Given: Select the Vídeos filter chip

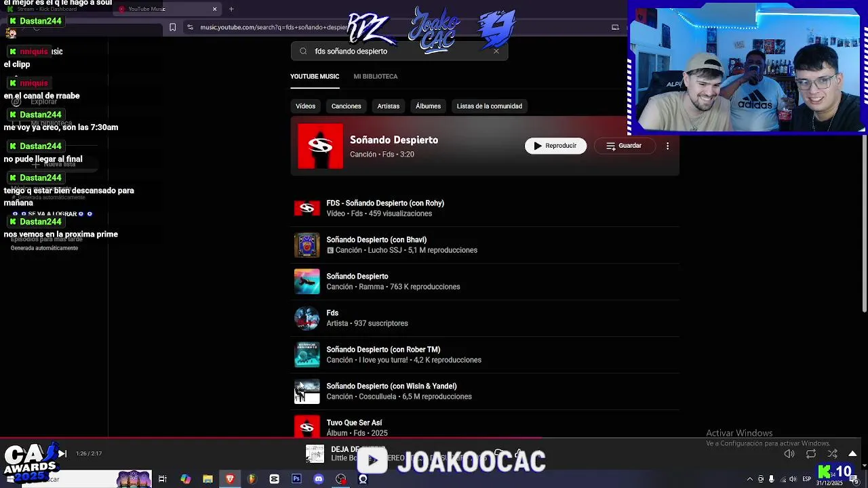Looking at the screenshot, I should 305,106.
